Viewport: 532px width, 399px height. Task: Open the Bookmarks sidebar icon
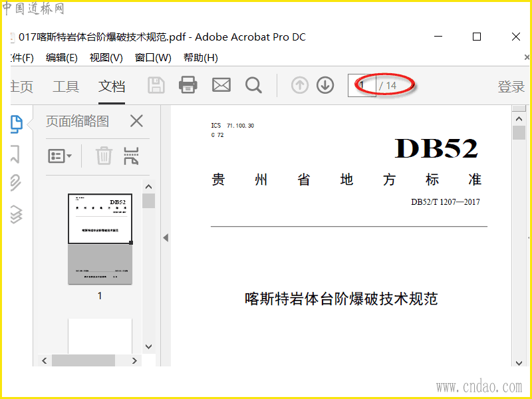click(15, 154)
